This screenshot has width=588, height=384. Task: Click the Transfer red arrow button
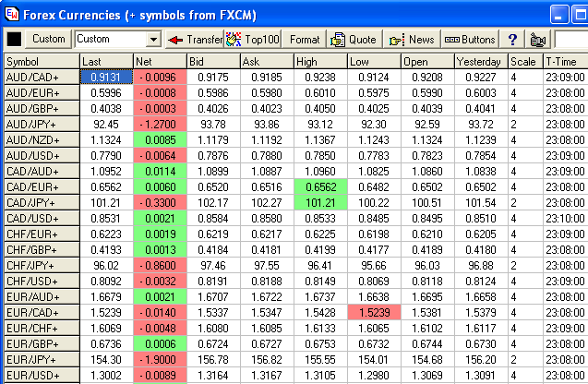tap(193, 40)
